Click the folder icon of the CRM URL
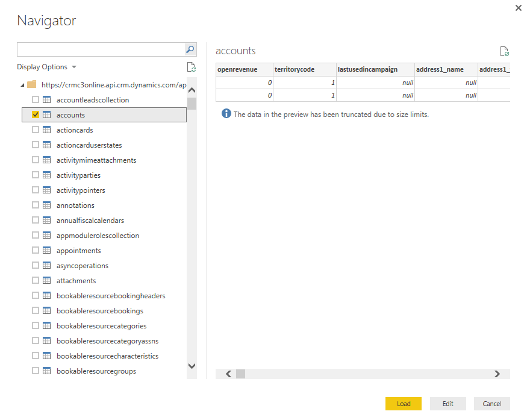 coord(31,84)
